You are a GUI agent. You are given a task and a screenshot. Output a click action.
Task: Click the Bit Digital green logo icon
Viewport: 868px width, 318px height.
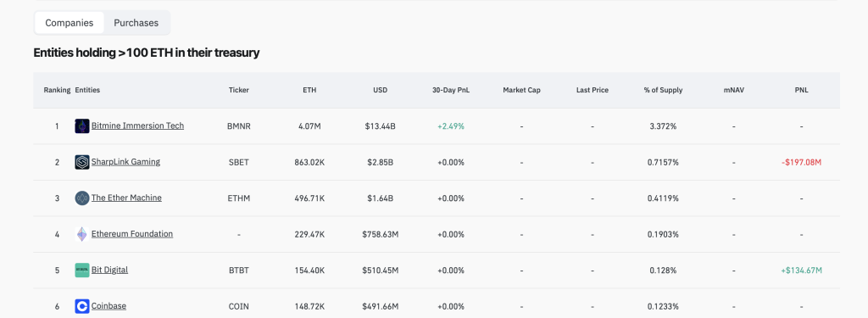click(82, 270)
